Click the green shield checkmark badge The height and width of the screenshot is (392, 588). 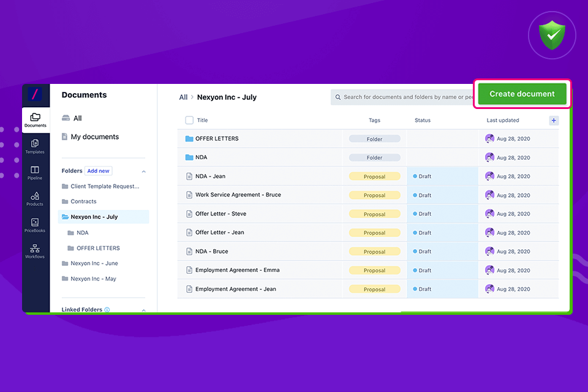click(x=552, y=36)
